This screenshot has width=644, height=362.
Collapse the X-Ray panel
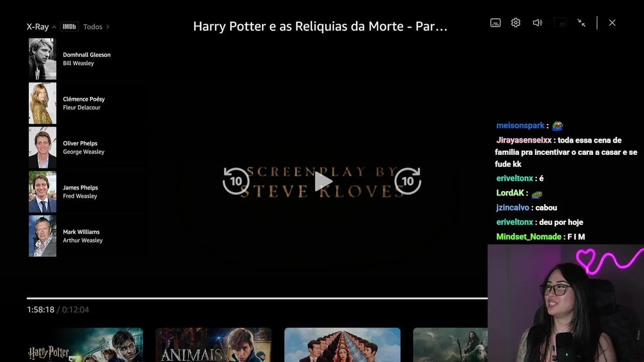click(41, 27)
